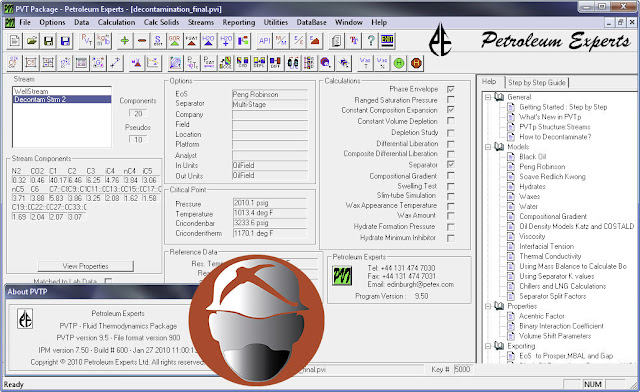
Task: Open Volume Shift Parameters help topic
Action: (555, 336)
